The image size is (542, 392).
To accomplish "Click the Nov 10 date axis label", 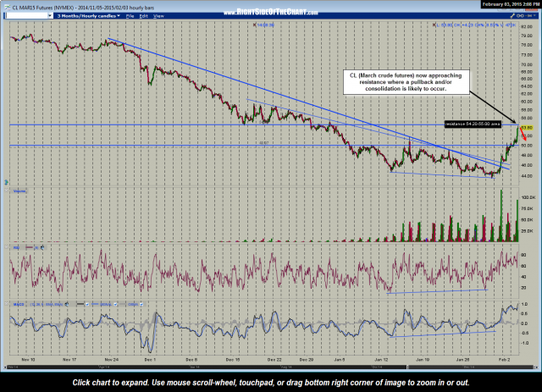I will [x=28, y=360].
